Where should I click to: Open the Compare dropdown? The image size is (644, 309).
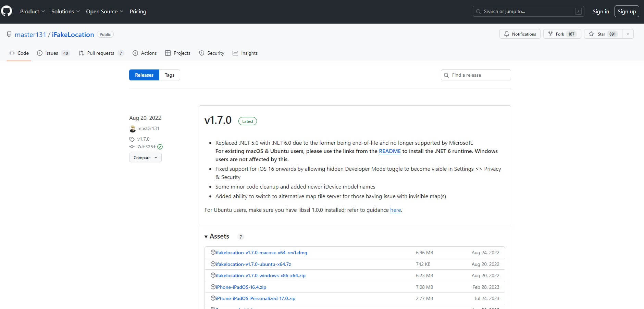[145, 157]
